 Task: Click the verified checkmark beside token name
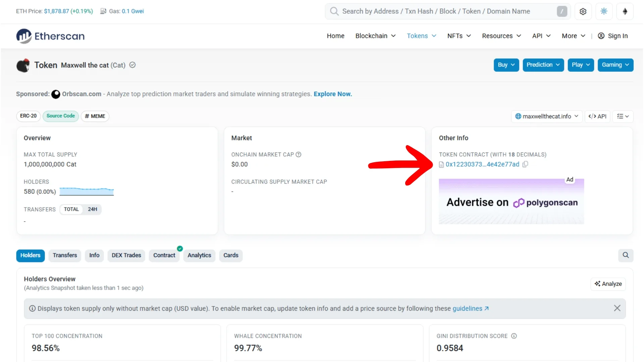(132, 65)
